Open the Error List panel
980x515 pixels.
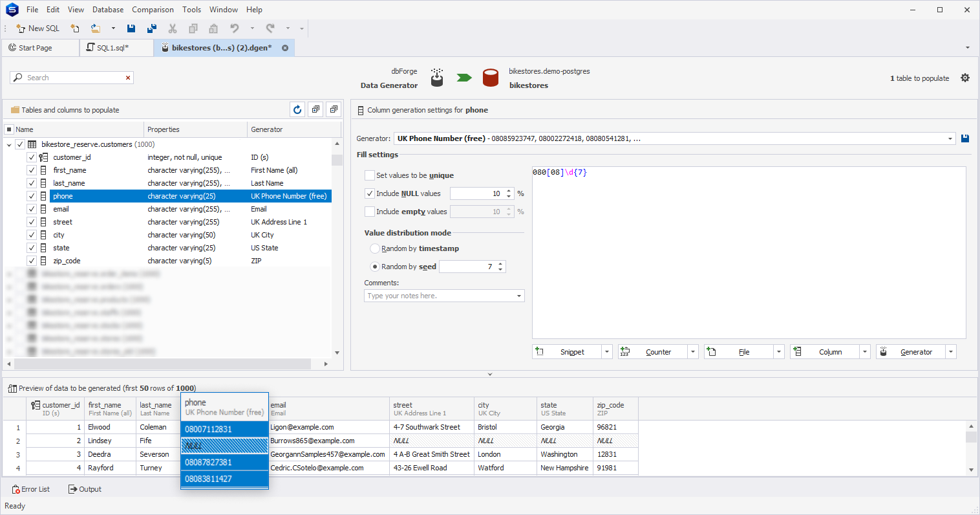[31, 489]
